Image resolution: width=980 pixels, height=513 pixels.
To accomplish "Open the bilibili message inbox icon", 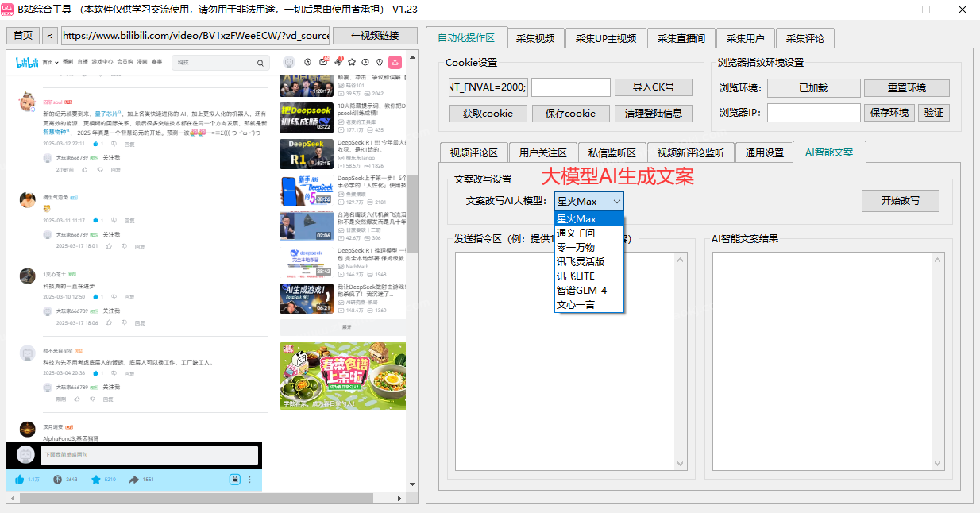I will click(x=322, y=62).
